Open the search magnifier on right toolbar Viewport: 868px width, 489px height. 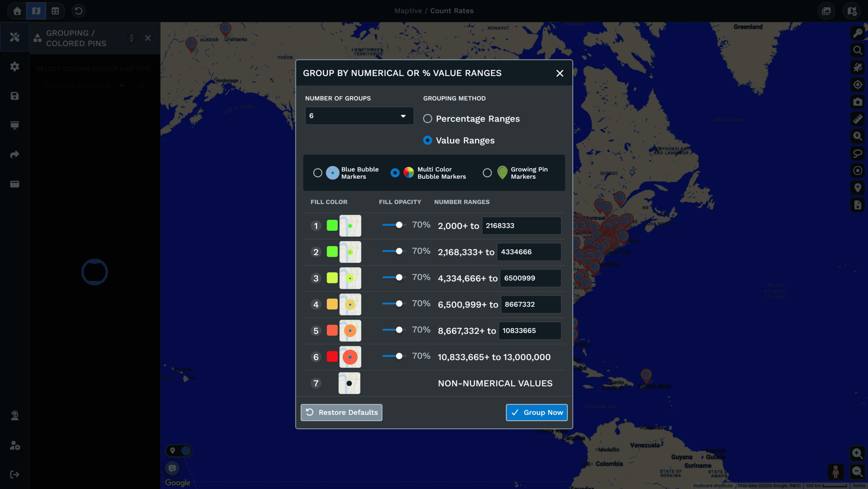858,51
